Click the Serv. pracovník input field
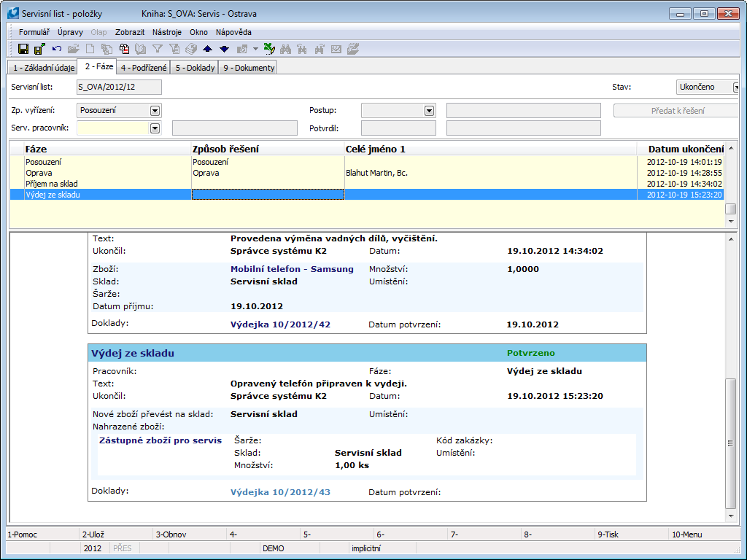 pyautogui.click(x=112, y=128)
